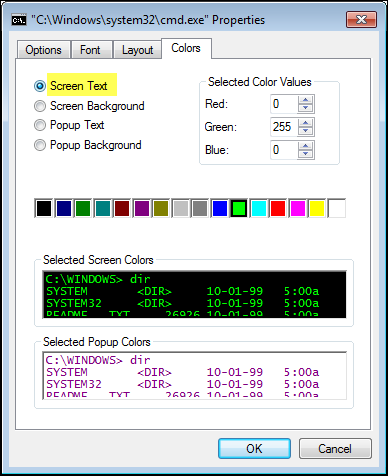Choose the Popup Background option
This screenshot has height=476, width=388.
(x=40, y=145)
